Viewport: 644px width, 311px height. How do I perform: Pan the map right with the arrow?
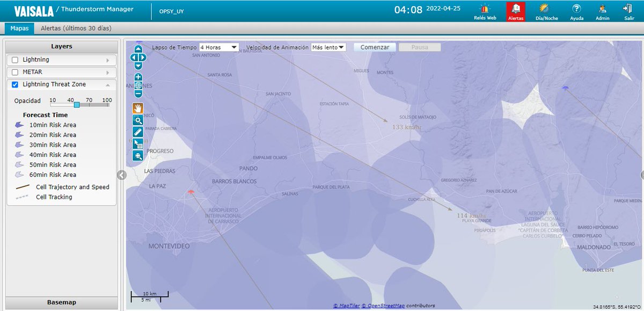(143, 57)
